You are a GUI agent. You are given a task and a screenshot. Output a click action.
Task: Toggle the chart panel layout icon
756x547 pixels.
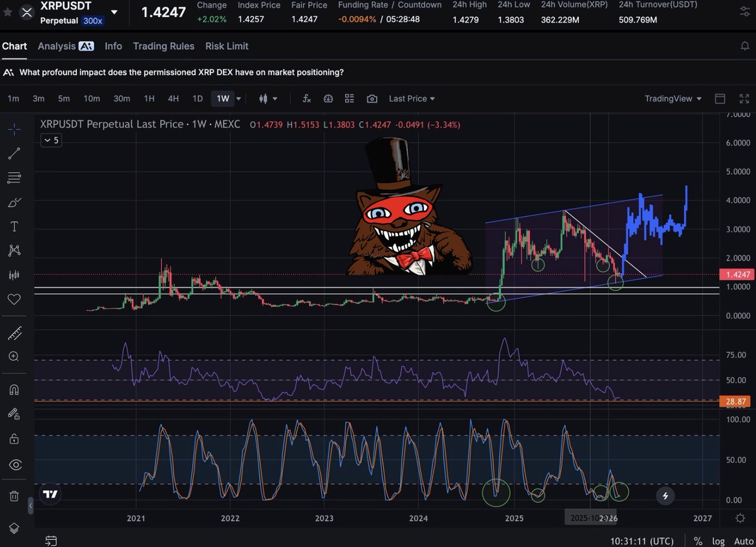720,98
